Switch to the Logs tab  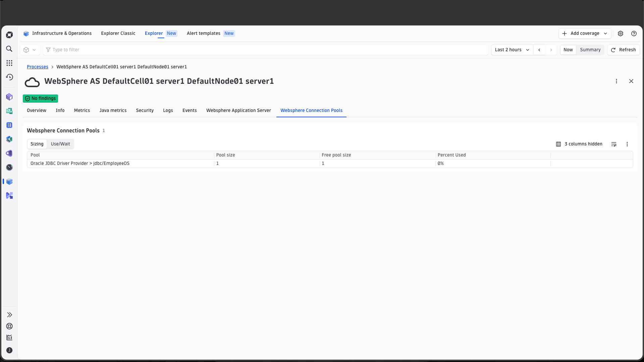(x=168, y=111)
